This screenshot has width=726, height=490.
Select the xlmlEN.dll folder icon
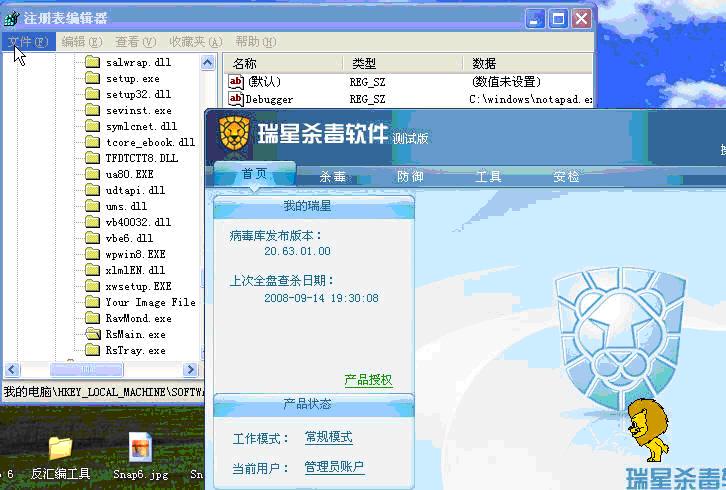93,270
